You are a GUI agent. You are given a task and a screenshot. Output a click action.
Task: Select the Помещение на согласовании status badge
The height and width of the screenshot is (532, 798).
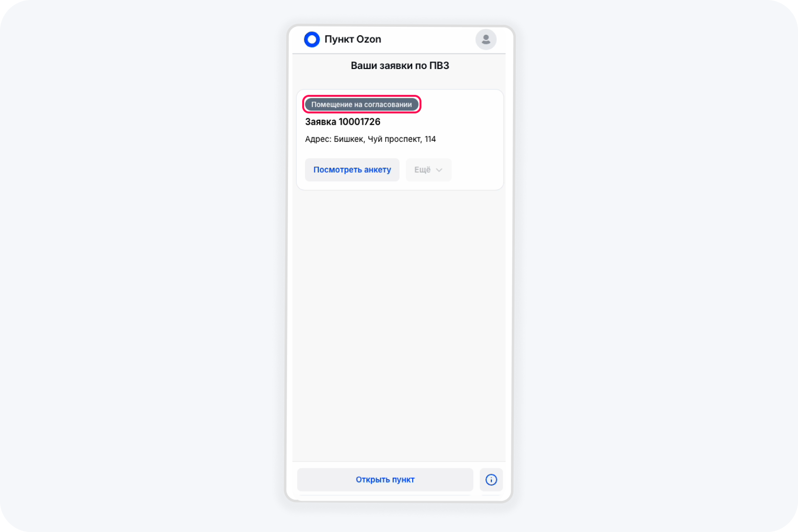click(x=361, y=105)
